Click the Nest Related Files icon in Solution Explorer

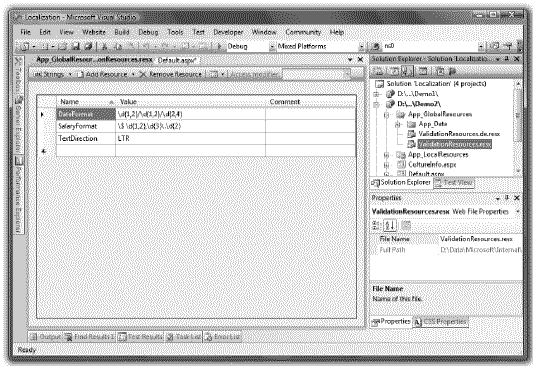point(406,71)
